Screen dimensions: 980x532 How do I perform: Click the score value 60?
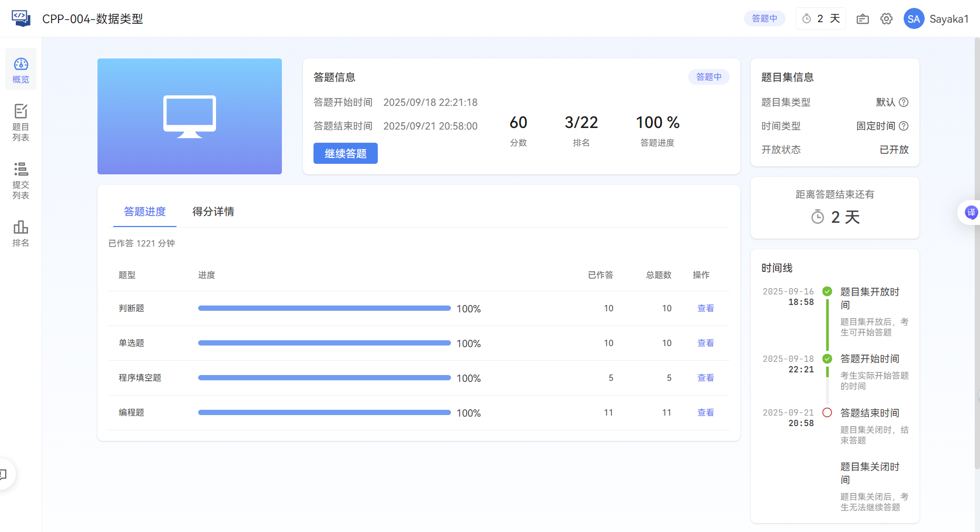click(518, 123)
